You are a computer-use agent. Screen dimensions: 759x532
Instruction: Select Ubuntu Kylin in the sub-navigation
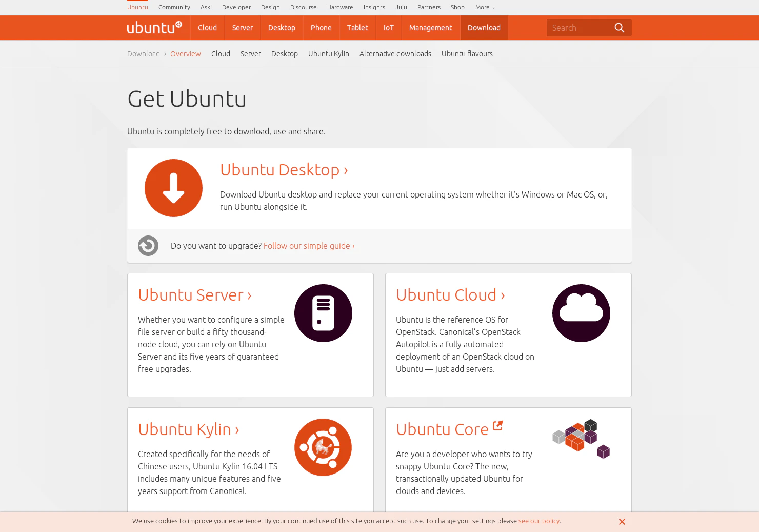coord(329,54)
